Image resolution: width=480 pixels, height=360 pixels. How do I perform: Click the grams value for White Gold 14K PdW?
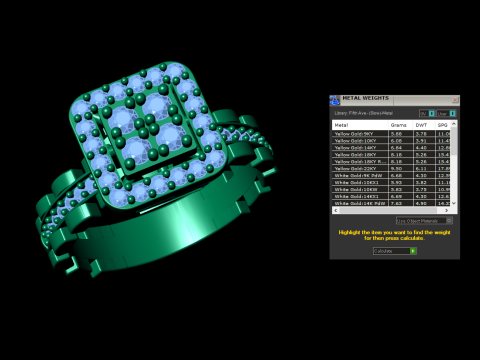[x=396, y=203]
